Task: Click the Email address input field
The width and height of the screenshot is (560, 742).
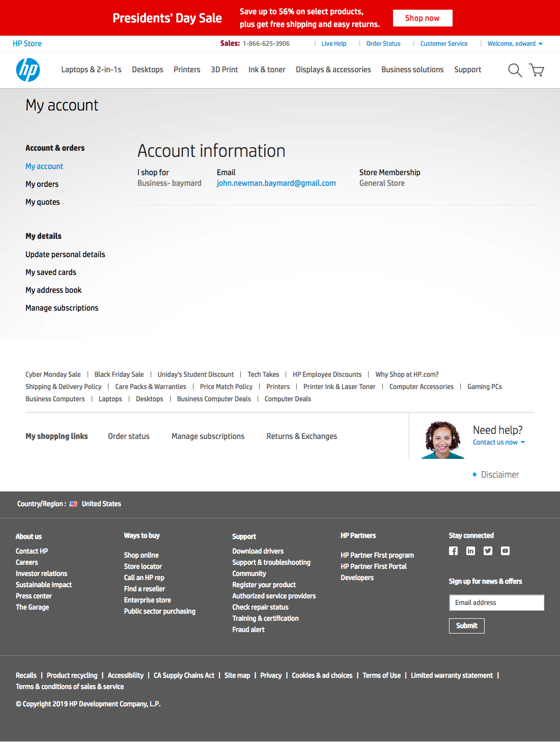Action: click(496, 602)
